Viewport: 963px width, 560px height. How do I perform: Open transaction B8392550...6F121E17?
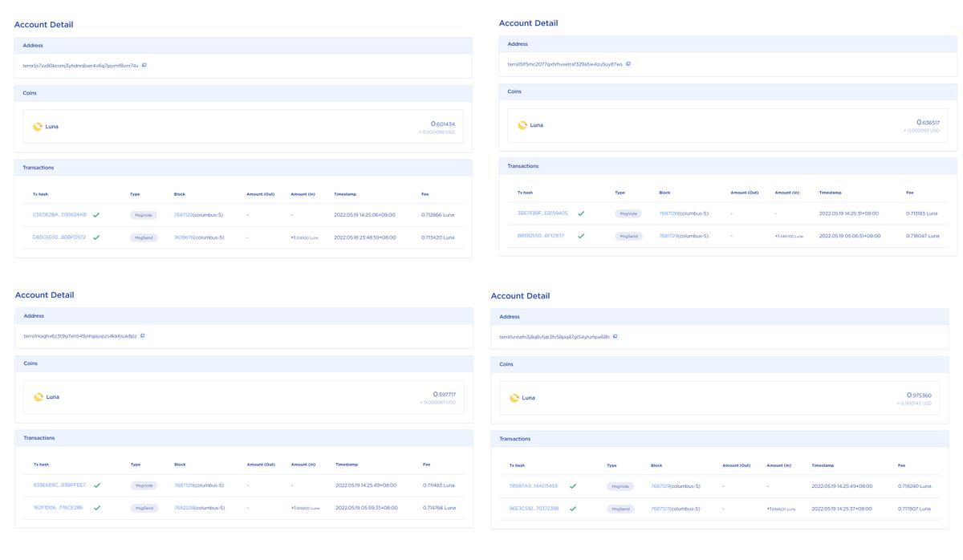point(541,236)
